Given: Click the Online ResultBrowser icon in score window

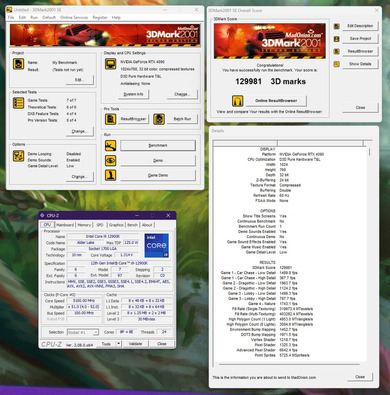Looking at the screenshot, I should pos(237,101).
